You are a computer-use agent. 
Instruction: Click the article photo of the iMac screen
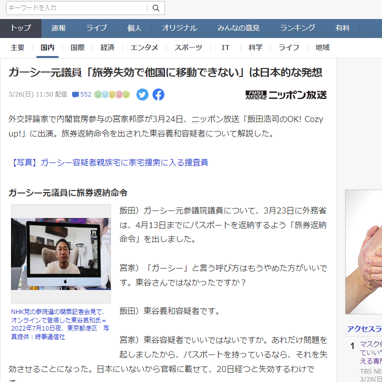click(61, 254)
